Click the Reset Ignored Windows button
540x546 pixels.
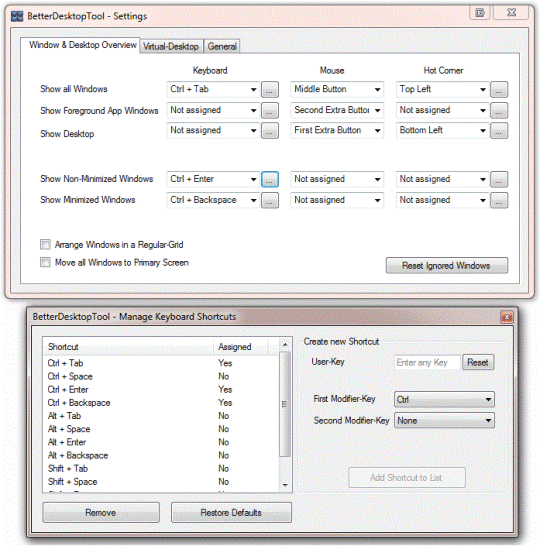(447, 266)
